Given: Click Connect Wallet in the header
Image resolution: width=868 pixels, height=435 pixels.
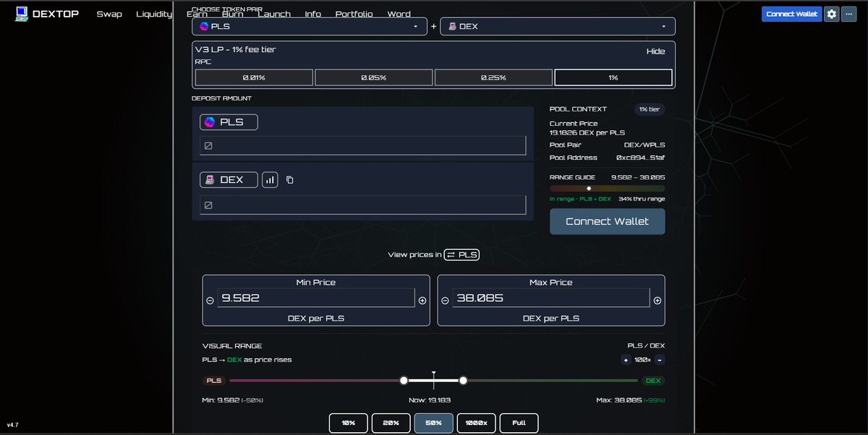Looking at the screenshot, I should pyautogui.click(x=791, y=14).
